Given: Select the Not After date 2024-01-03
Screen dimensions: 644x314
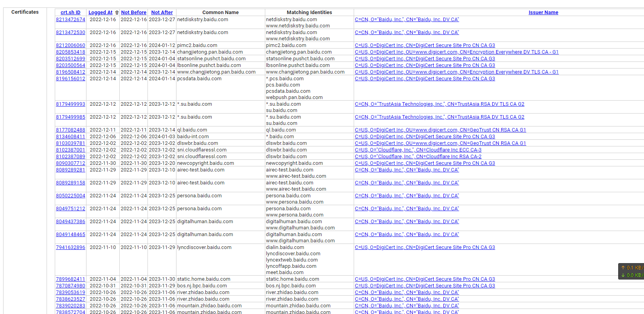Looking at the screenshot, I should tap(162, 137).
